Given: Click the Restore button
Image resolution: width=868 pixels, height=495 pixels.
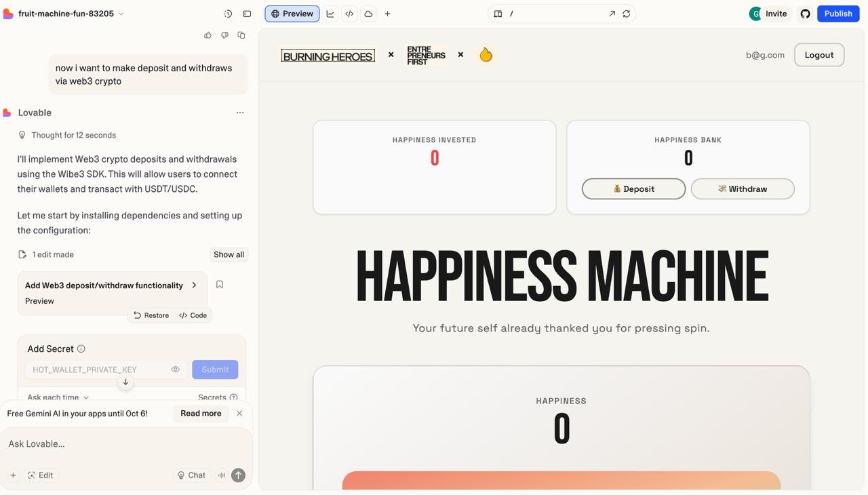Looking at the screenshot, I should click(x=151, y=315).
